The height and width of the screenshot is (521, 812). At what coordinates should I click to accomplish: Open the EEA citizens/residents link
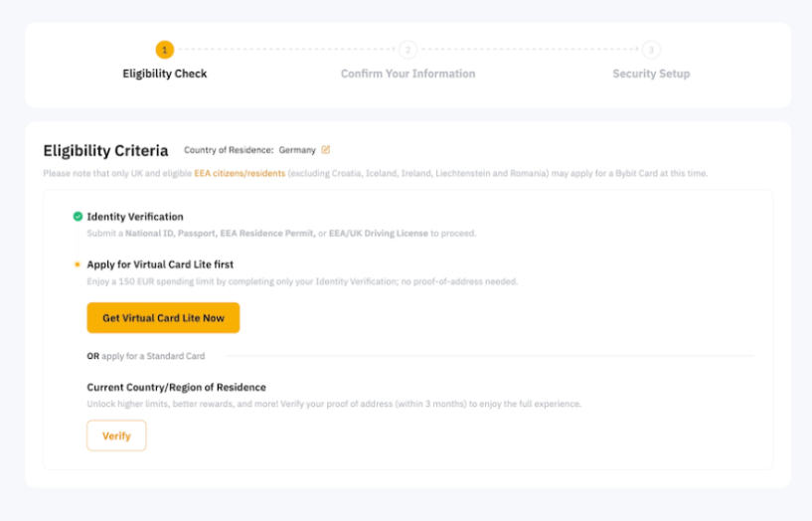point(240,173)
